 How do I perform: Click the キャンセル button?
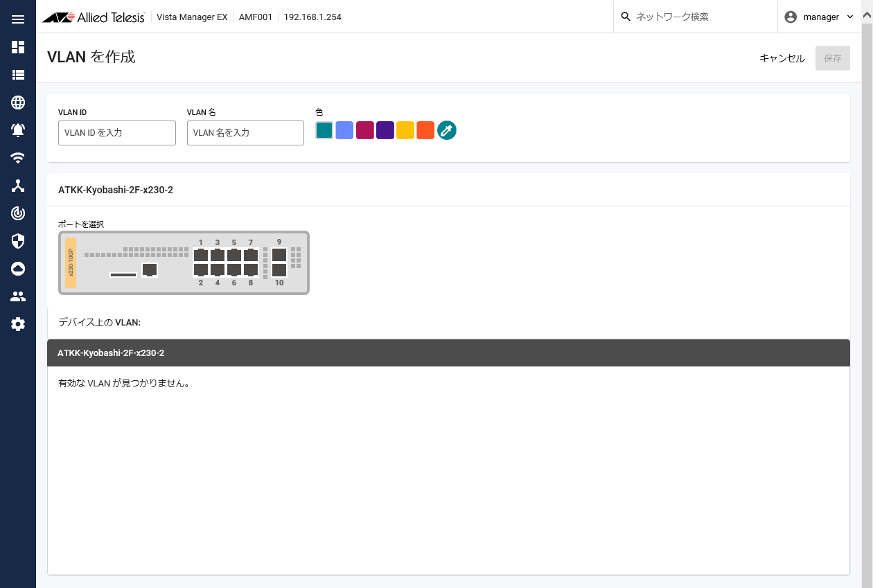pos(782,58)
